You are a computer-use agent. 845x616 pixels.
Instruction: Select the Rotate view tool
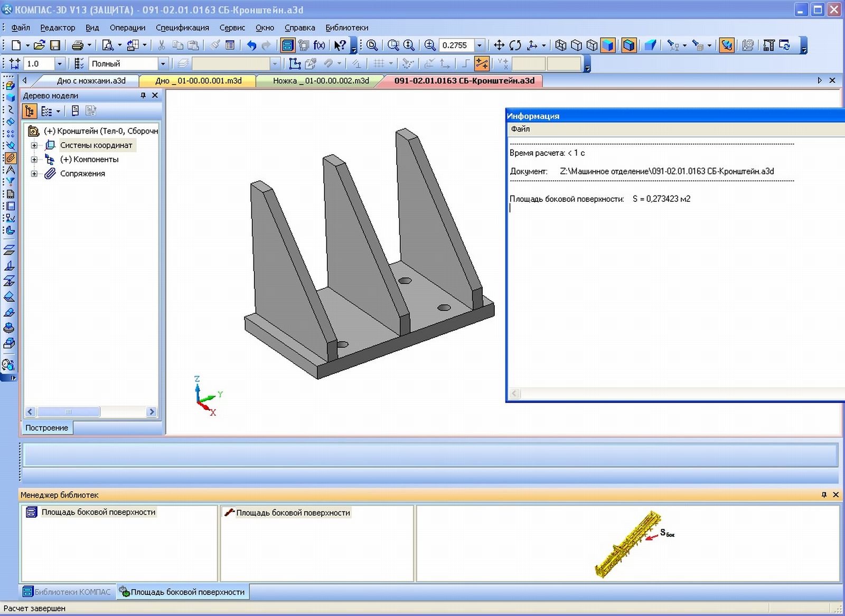[x=515, y=45]
